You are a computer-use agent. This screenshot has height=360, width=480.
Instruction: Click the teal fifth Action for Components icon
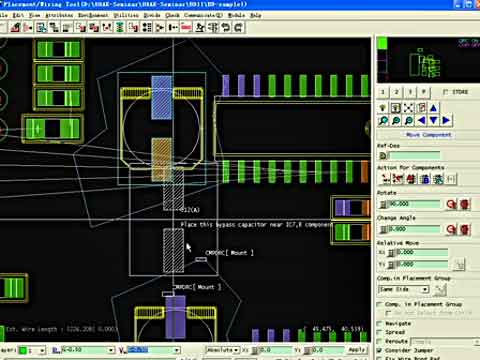[x=438, y=179]
